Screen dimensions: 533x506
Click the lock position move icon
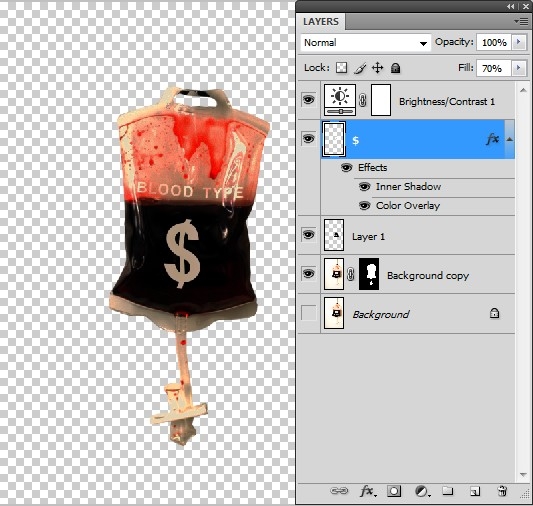point(377,68)
